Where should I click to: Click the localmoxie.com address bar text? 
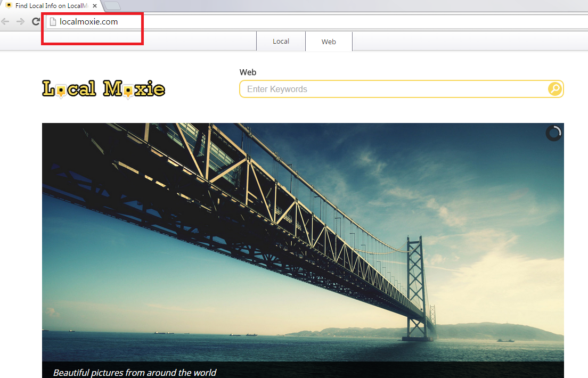[88, 22]
